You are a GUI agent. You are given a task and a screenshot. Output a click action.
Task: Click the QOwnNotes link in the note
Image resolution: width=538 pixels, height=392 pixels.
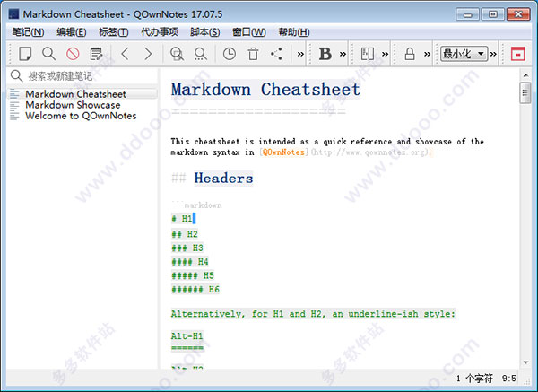[283, 152]
